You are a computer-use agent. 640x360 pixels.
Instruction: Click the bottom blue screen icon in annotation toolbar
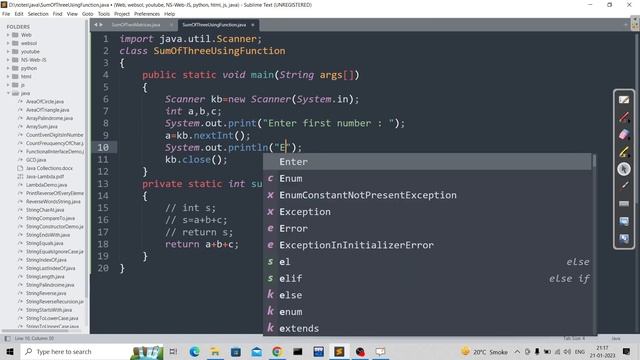624,238
